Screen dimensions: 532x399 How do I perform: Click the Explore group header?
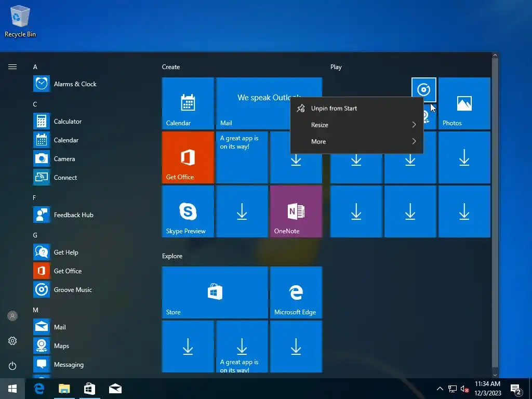pos(172,256)
